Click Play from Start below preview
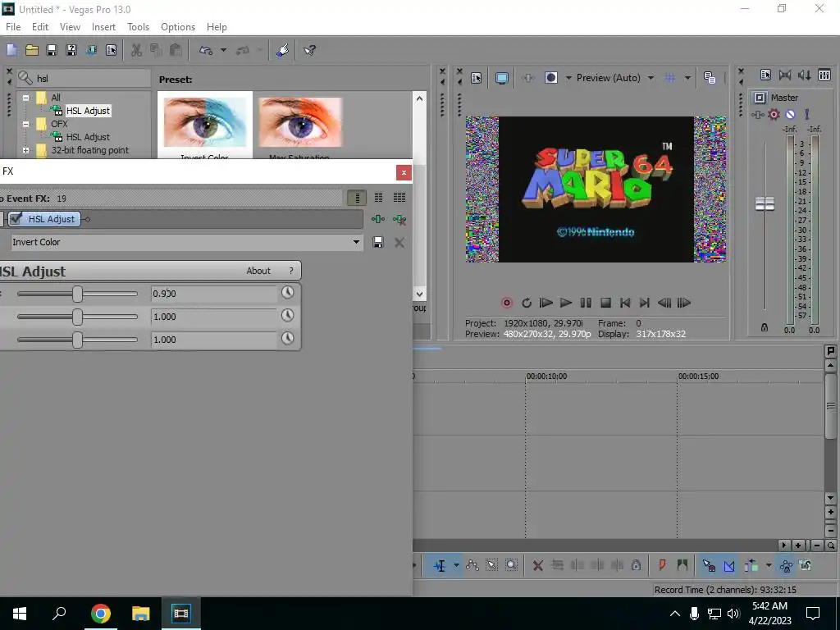Image resolution: width=840 pixels, height=630 pixels. (546, 304)
